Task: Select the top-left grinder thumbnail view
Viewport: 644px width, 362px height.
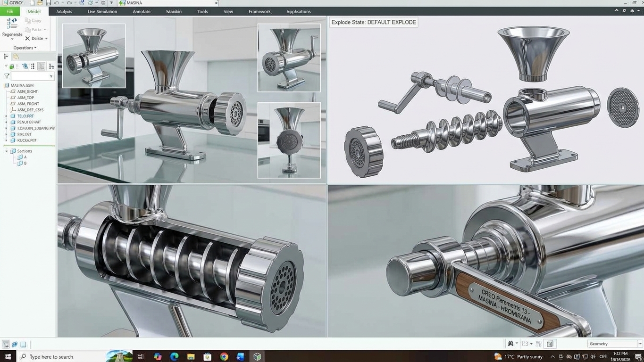Action: [x=94, y=56]
